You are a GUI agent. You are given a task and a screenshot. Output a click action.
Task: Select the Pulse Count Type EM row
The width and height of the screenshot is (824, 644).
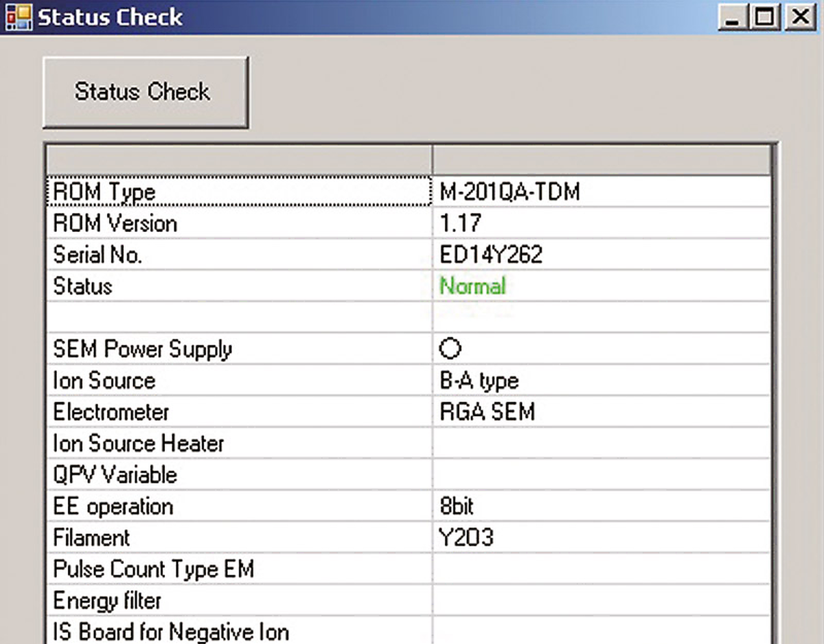(x=153, y=569)
